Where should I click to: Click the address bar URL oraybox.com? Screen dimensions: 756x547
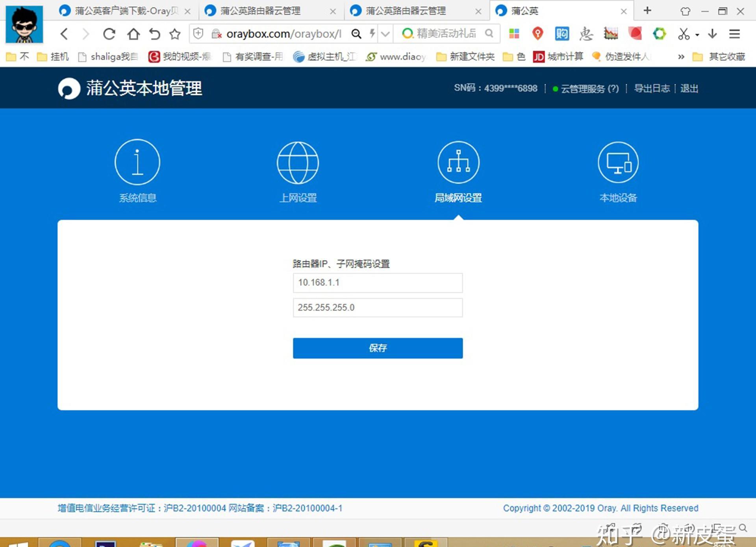coord(284,34)
